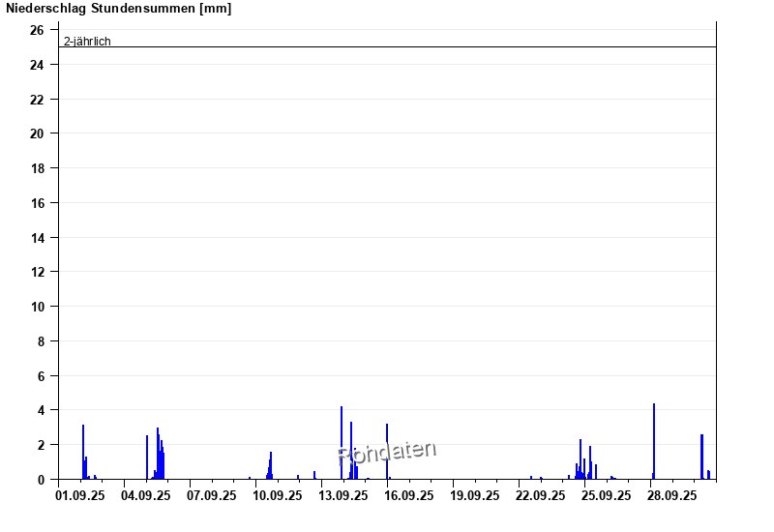Click the 19.09.25 date label
This screenshot has height=532, width=774.
(475, 496)
